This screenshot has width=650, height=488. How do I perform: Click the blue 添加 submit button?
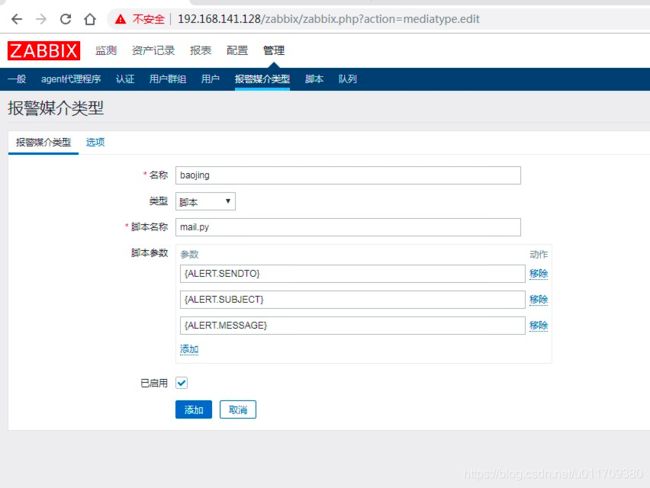[194, 410]
